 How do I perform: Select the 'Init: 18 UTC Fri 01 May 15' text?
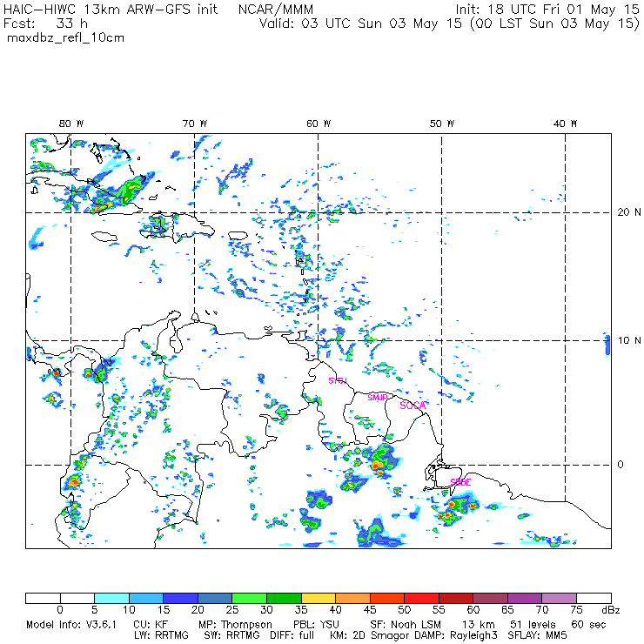click(x=547, y=10)
